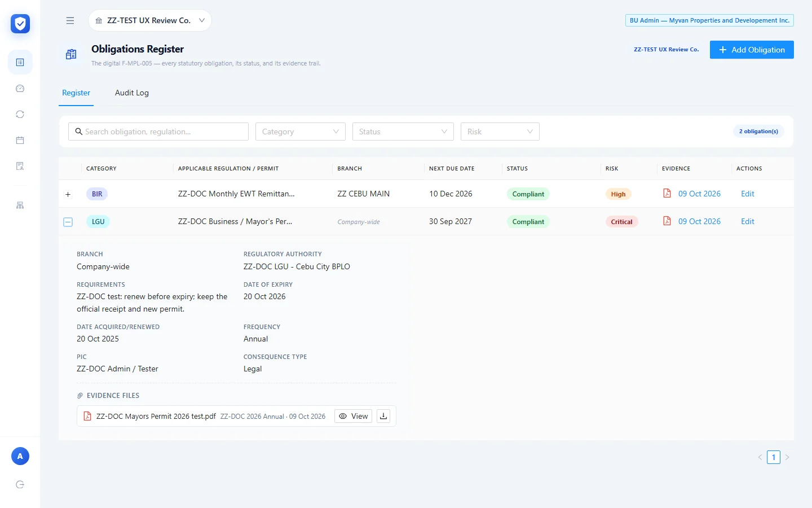Click the PDF icon in the BIR row
The height and width of the screenshot is (508, 812).
tap(667, 193)
